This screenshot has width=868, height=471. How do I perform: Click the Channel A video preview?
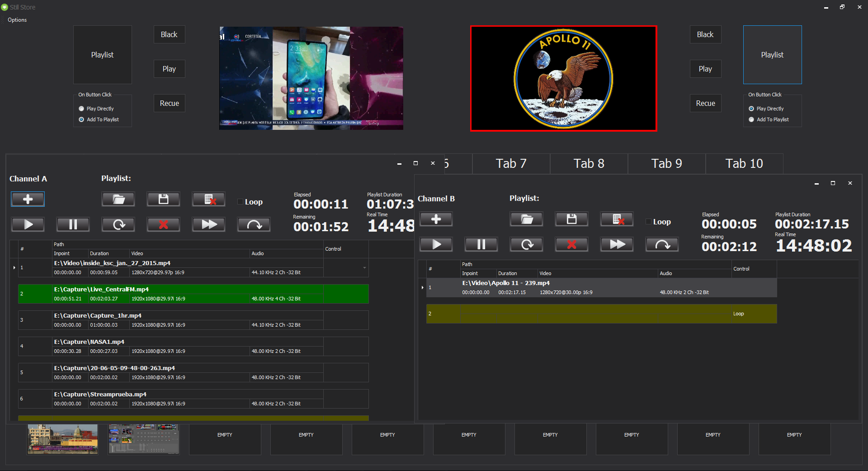pos(311,78)
